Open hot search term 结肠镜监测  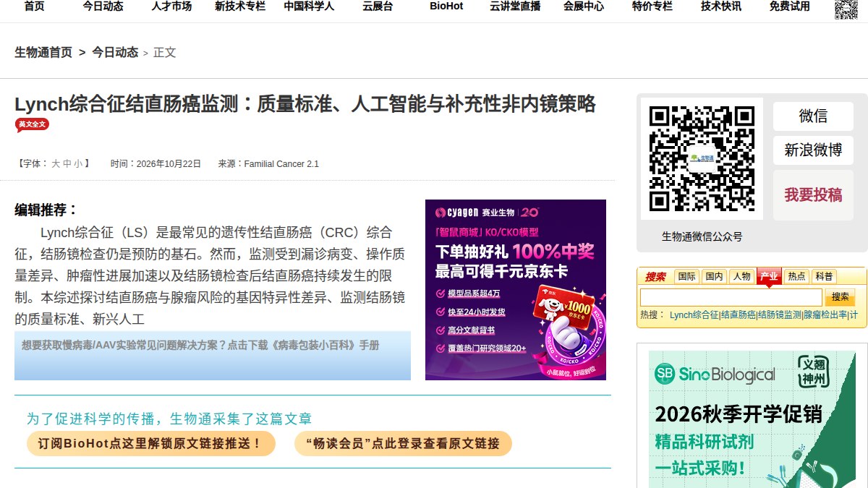click(780, 315)
